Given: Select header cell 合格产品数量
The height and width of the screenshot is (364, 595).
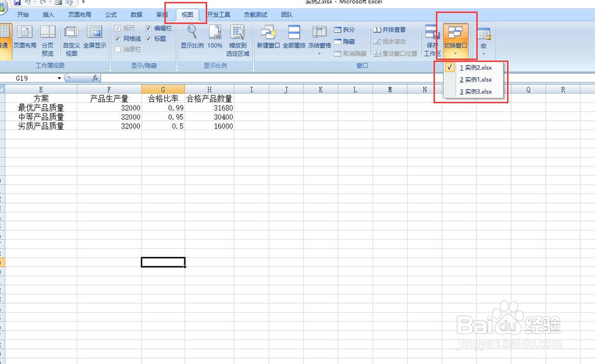Looking at the screenshot, I should tap(209, 99).
